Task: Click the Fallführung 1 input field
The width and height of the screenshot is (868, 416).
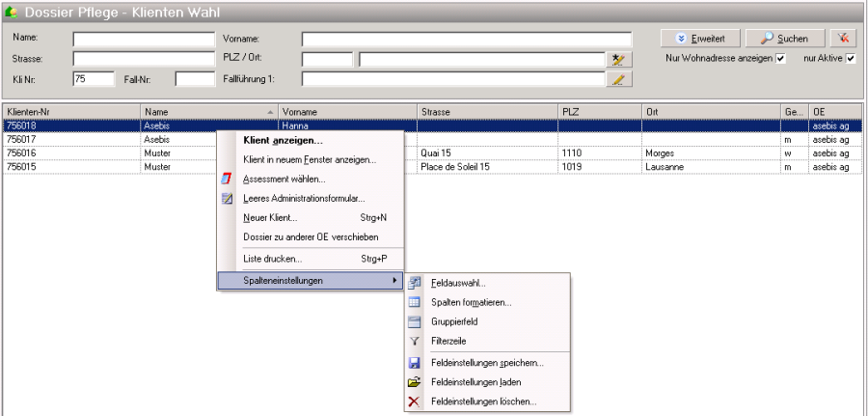Action: point(453,79)
